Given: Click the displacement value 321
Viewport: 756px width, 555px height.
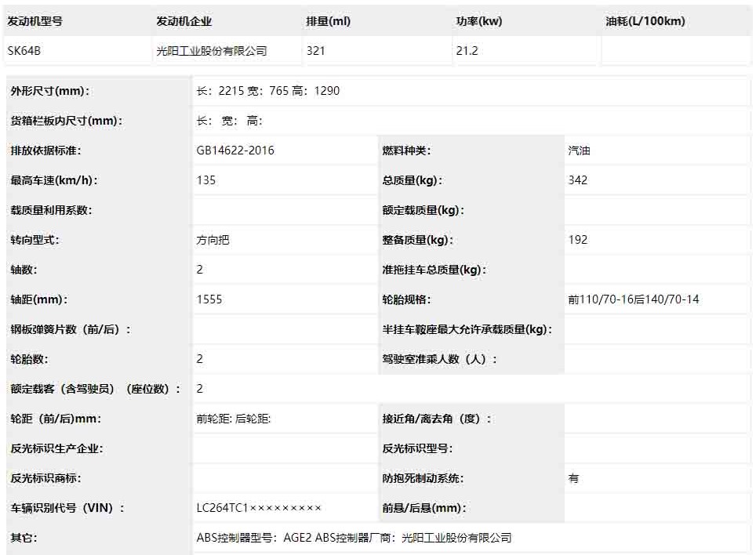Looking at the screenshot, I should coord(316,51).
